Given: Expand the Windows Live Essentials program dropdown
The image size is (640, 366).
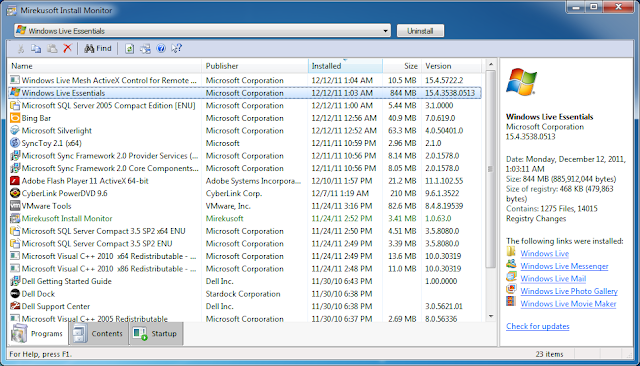Looking at the screenshot, I should tap(385, 31).
